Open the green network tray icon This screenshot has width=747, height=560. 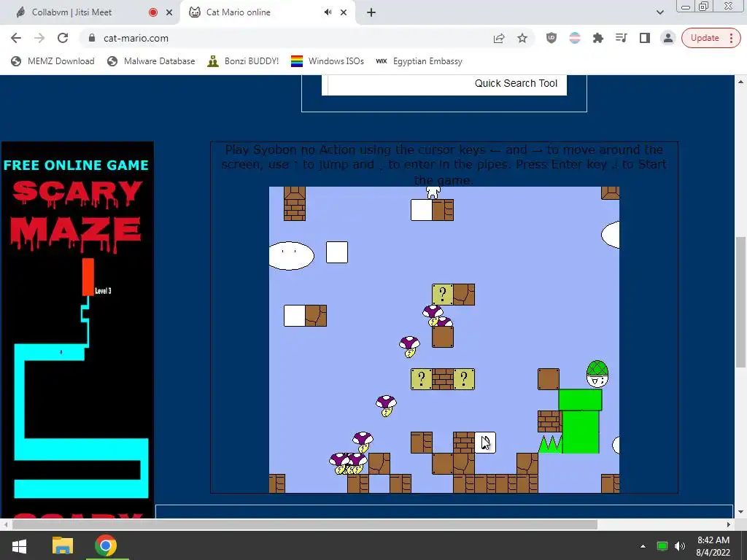pos(662,546)
